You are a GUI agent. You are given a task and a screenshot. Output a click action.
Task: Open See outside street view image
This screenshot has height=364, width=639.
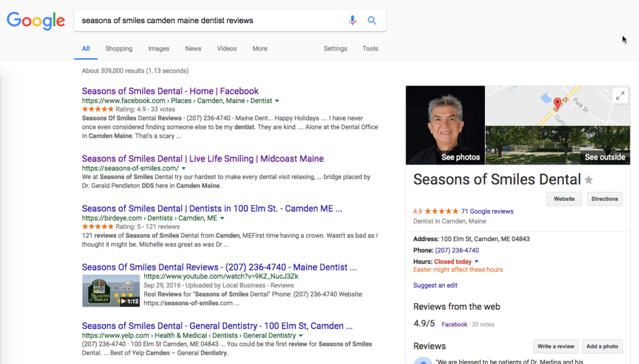tap(557, 145)
